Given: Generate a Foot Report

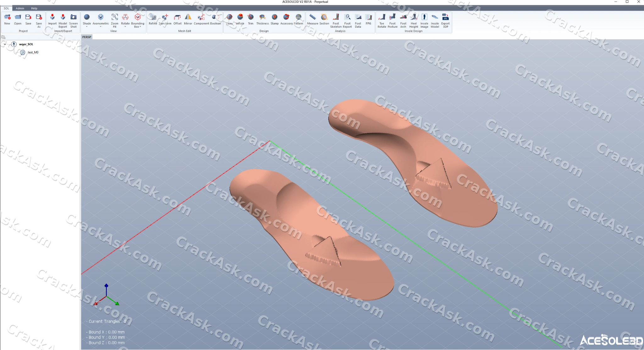Looking at the screenshot, I should coord(347,21).
